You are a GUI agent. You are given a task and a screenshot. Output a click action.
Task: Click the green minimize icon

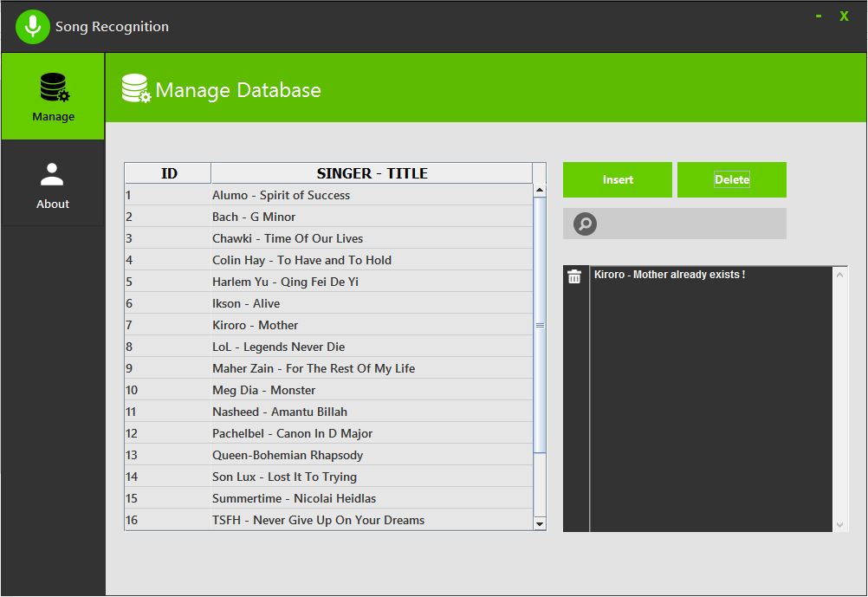click(818, 16)
